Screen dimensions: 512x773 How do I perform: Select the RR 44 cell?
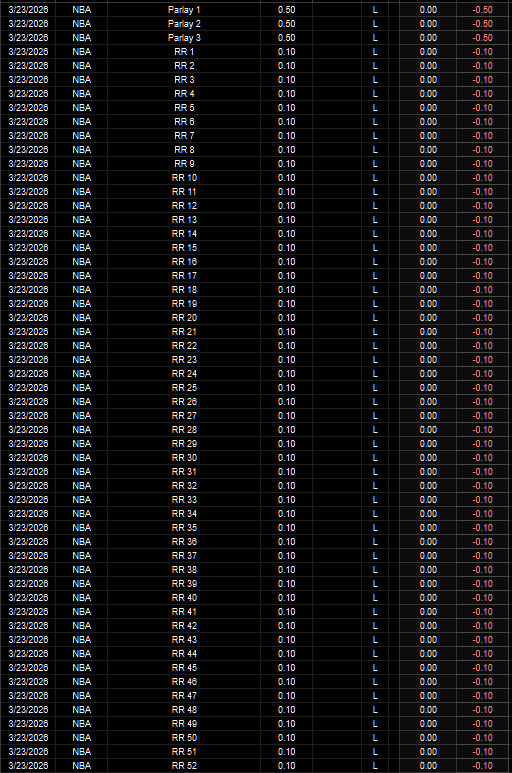point(184,654)
